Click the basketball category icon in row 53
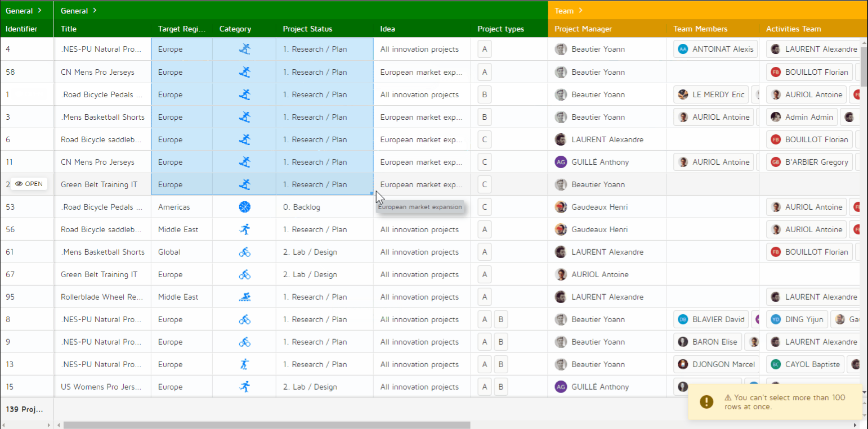The image size is (868, 429). tap(244, 207)
